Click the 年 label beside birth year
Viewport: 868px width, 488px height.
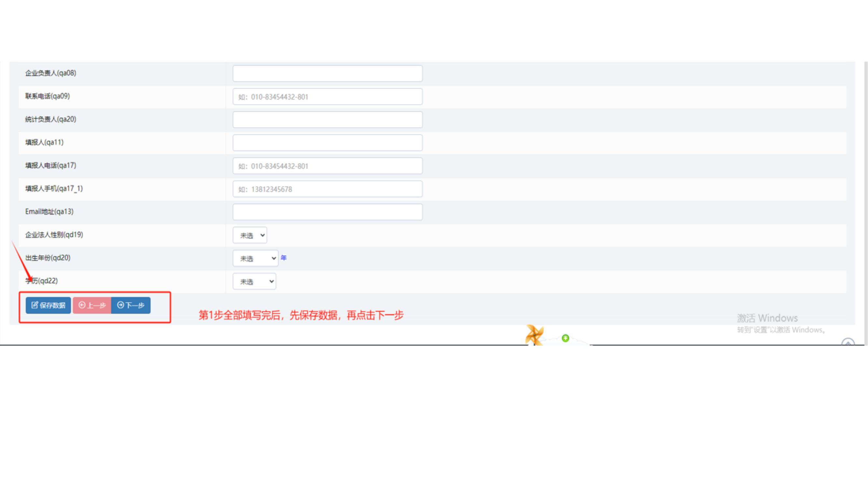click(x=283, y=258)
